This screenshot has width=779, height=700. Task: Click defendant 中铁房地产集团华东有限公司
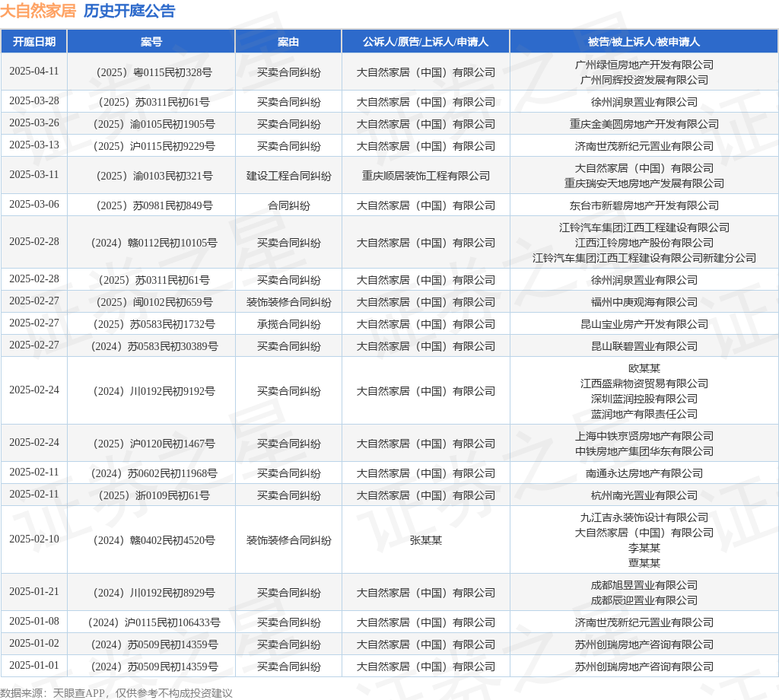(644, 451)
